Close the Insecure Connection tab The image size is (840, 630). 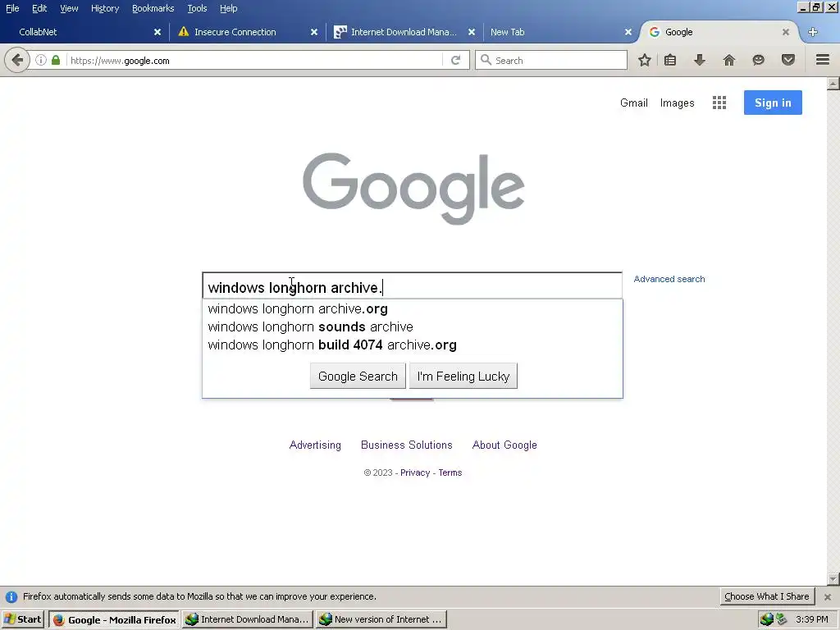click(314, 32)
